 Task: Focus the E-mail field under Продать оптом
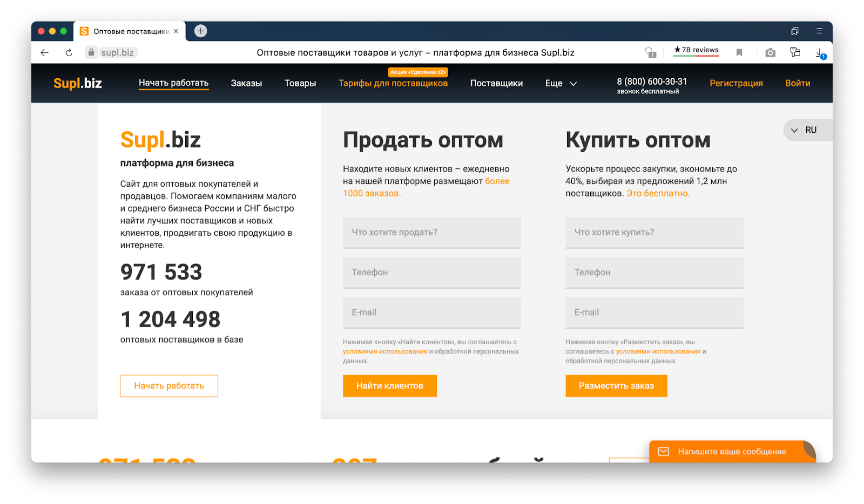pyautogui.click(x=431, y=312)
